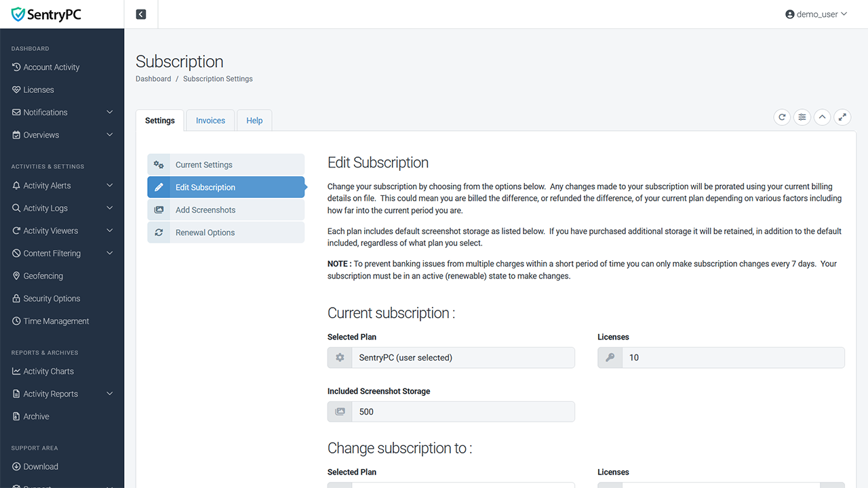Click the Activity Logs magnifier icon
Image resolution: width=868 pixels, height=488 pixels.
(16, 208)
